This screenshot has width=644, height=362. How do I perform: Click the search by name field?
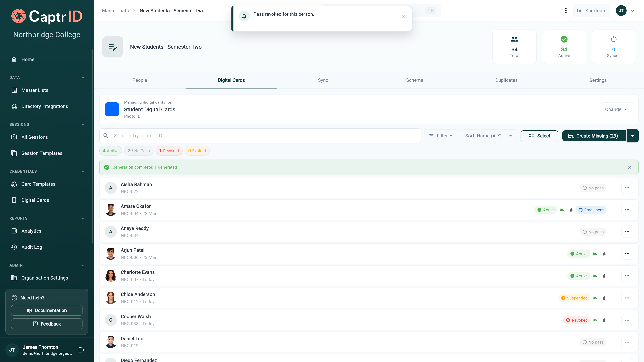[260, 136]
